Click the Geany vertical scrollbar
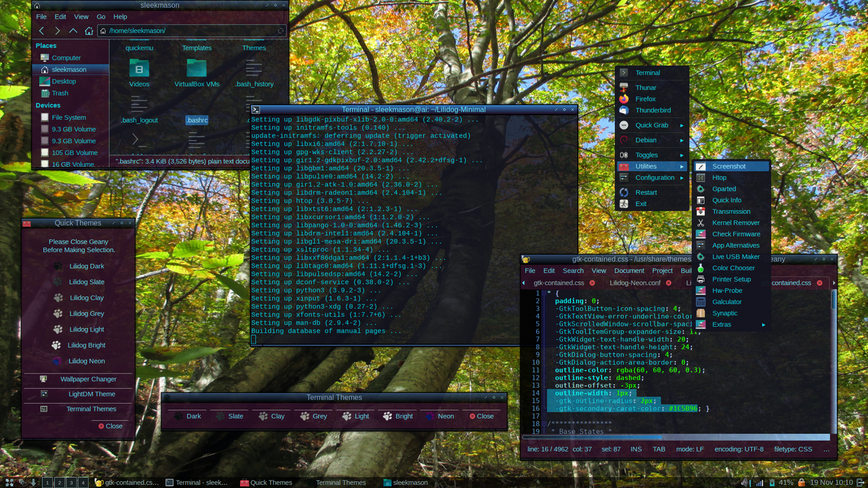The width and height of the screenshot is (868, 488). click(x=834, y=362)
